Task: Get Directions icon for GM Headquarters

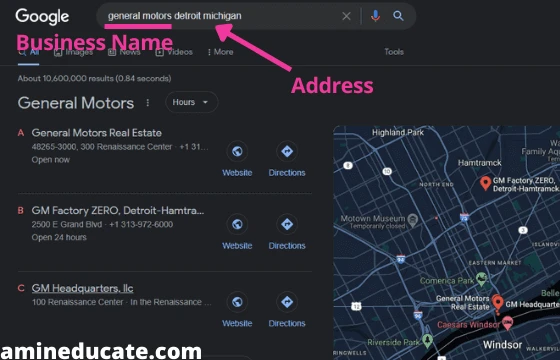Action: [x=287, y=302]
